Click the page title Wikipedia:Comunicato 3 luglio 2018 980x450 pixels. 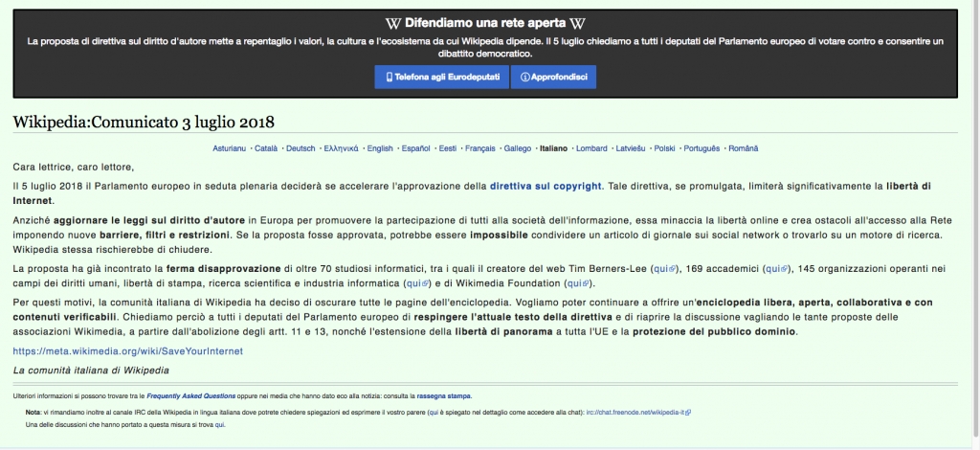coord(144,122)
